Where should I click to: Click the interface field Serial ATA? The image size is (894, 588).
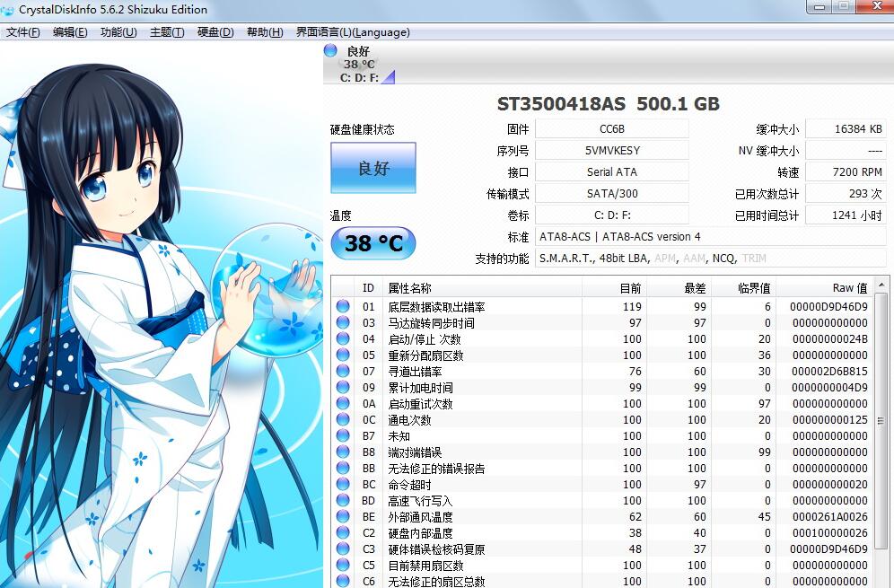point(612,172)
